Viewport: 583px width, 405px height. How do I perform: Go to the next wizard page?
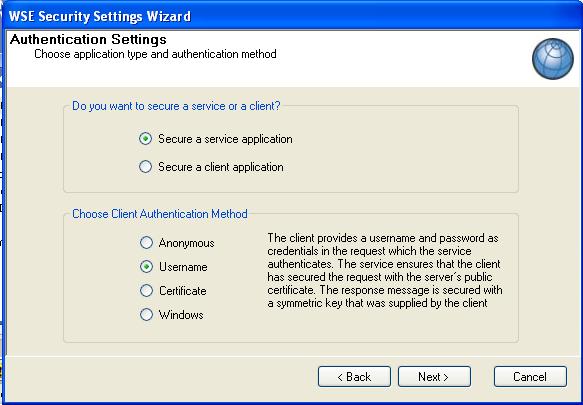[434, 377]
